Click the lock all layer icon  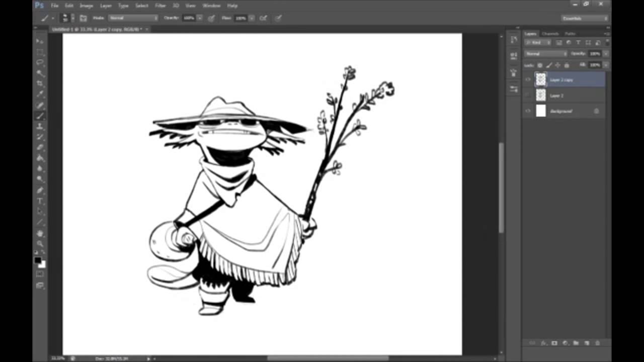567,65
